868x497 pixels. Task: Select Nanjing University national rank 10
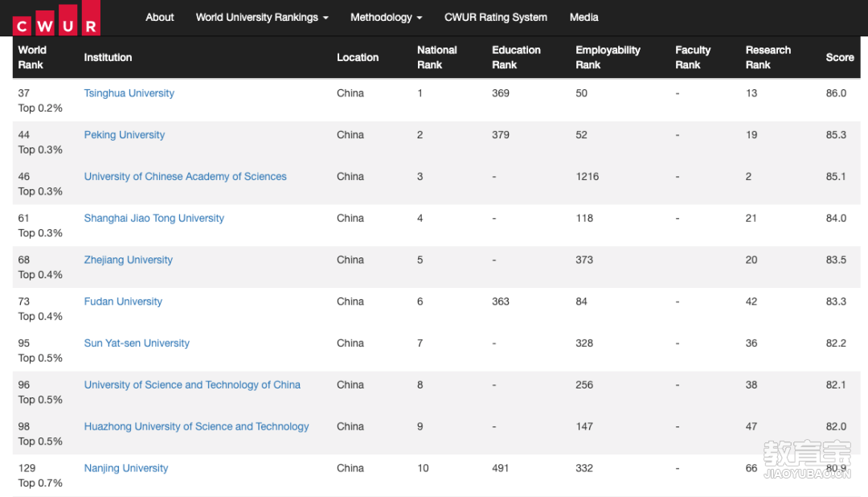[x=423, y=468]
